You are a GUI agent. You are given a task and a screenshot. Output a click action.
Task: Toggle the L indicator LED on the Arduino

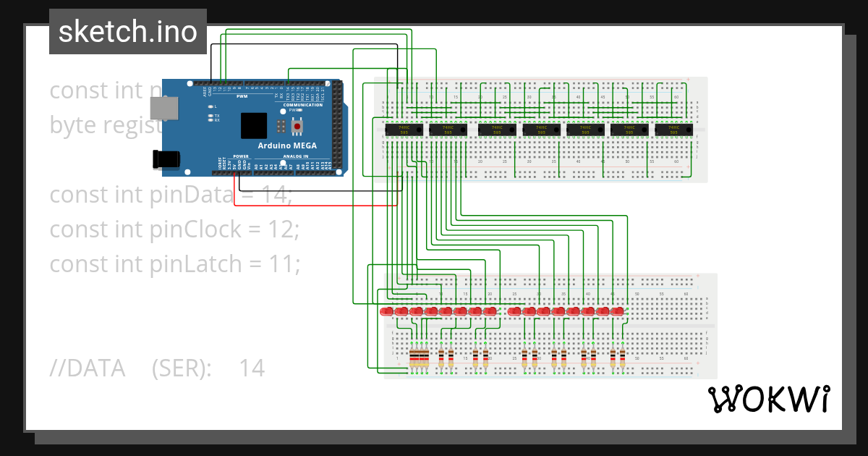pyautogui.click(x=211, y=106)
